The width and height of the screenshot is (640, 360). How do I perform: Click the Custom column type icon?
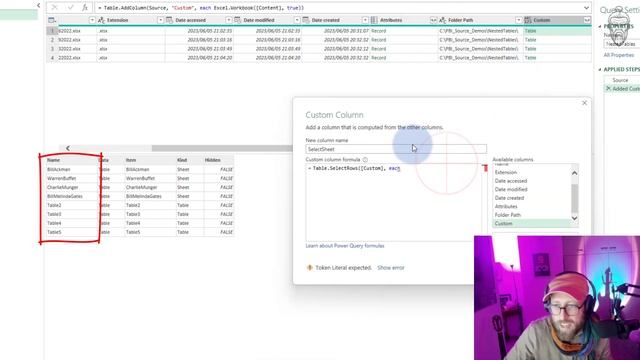click(528, 20)
